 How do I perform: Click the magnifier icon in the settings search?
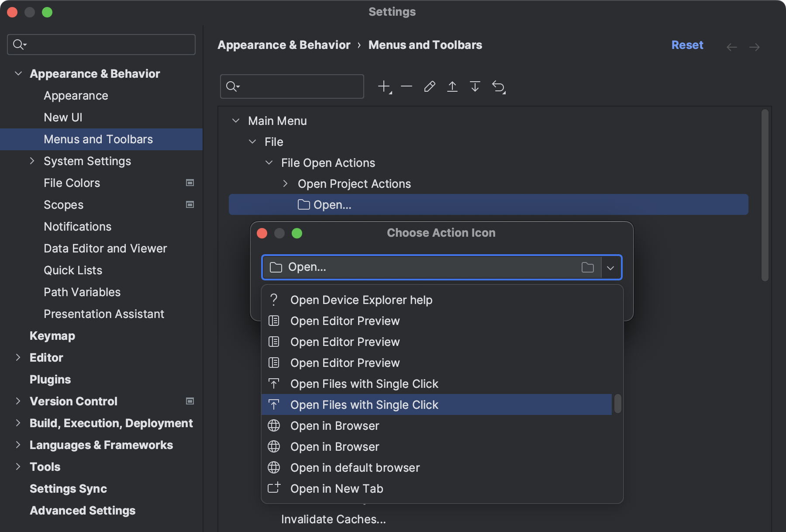[x=18, y=44]
